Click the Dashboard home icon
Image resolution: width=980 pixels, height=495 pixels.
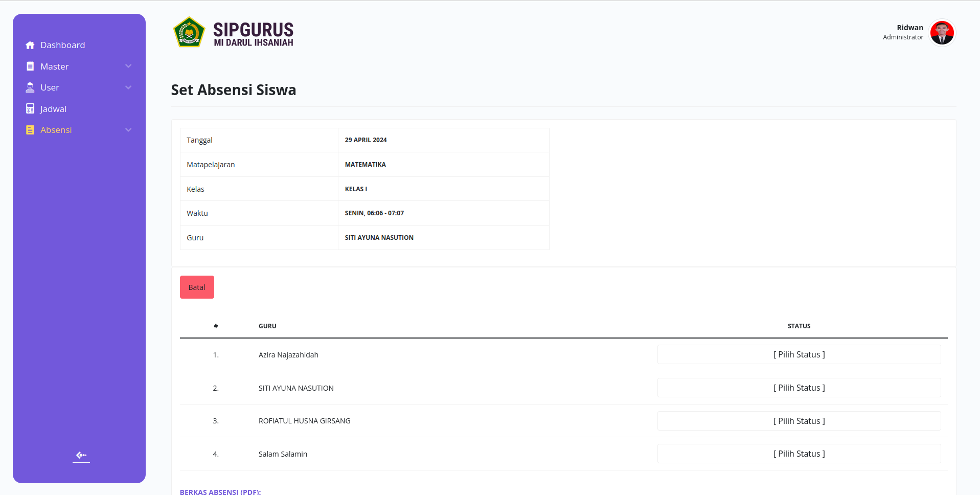click(x=30, y=45)
